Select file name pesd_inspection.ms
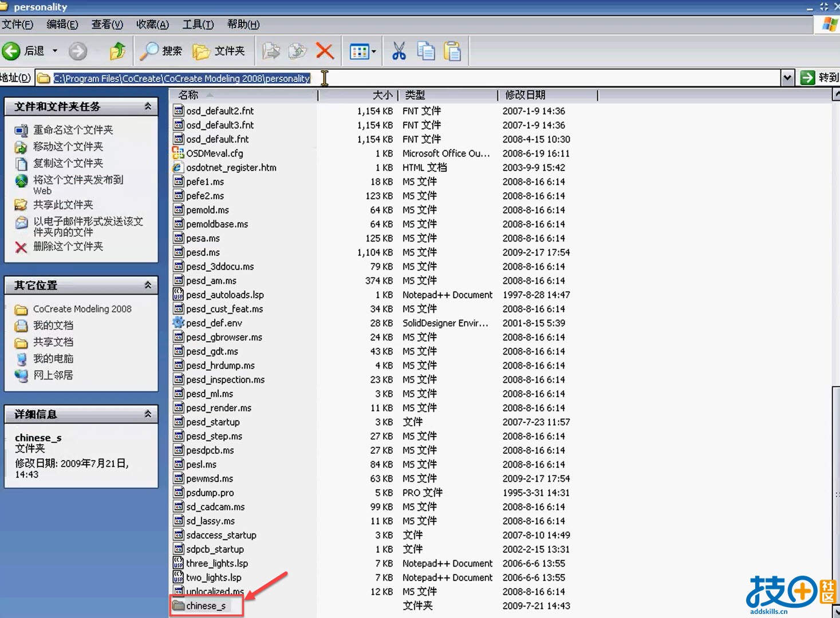The height and width of the screenshot is (618, 840). point(226,379)
